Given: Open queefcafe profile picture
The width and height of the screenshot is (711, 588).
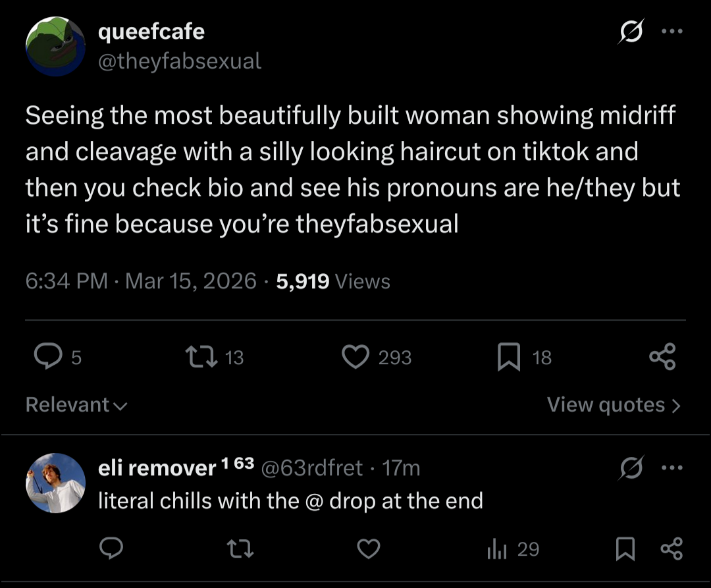Looking at the screenshot, I should pyautogui.click(x=56, y=46).
